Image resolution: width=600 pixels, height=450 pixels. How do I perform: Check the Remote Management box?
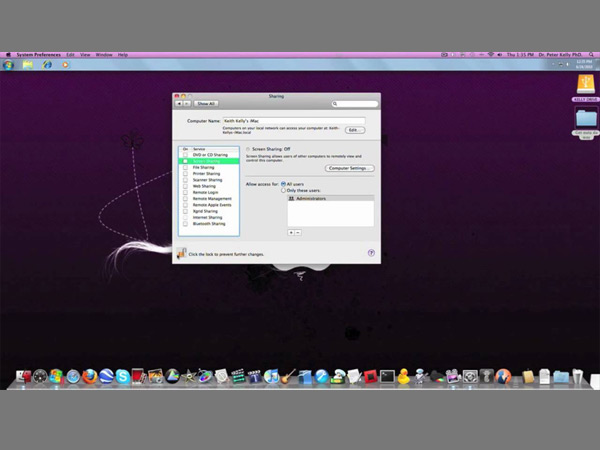[x=185, y=199]
